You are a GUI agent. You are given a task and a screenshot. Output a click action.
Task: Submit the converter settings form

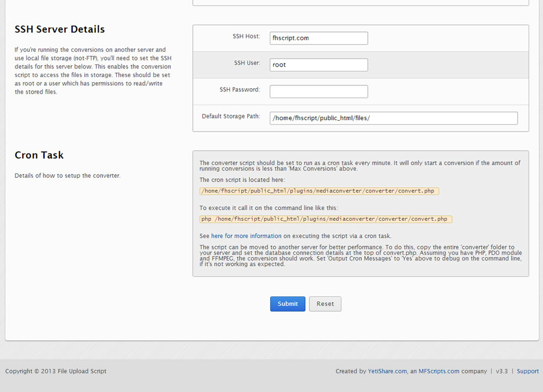tap(287, 304)
